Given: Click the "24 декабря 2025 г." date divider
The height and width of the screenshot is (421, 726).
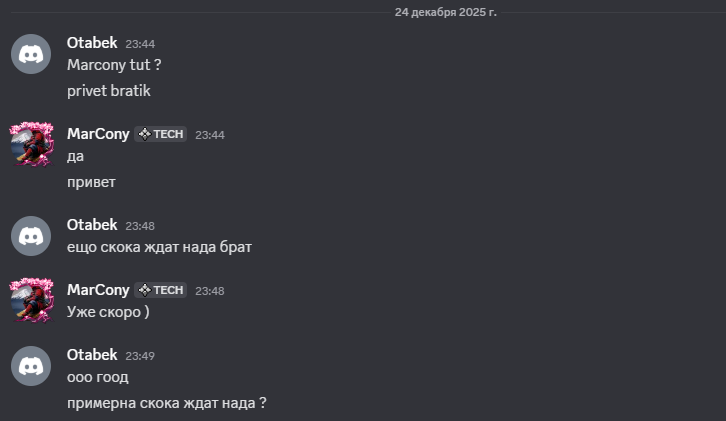Looking at the screenshot, I should point(445,12).
